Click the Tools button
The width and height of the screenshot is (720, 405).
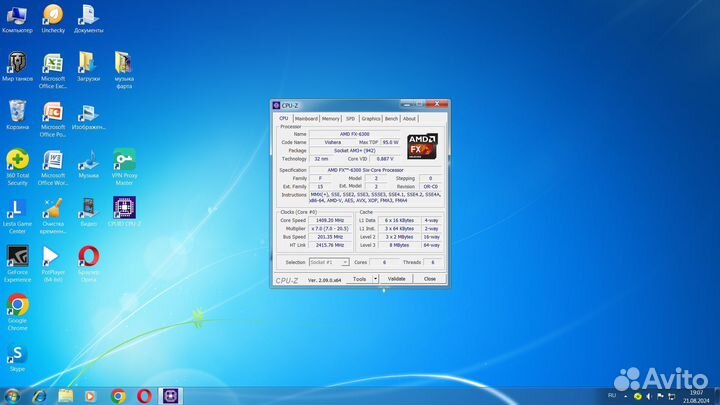[358, 279]
